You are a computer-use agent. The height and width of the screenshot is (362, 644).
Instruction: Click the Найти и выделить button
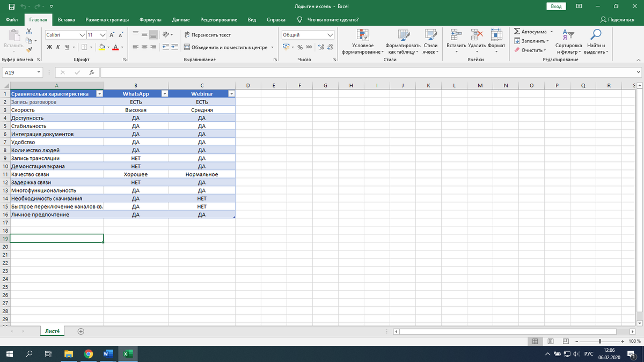tap(596, 41)
